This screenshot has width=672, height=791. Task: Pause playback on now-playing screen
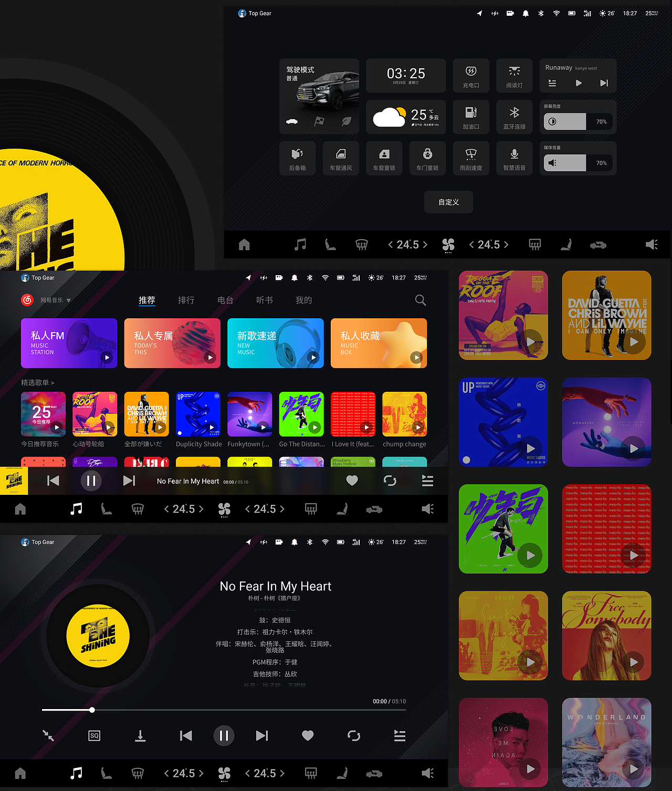point(224,736)
